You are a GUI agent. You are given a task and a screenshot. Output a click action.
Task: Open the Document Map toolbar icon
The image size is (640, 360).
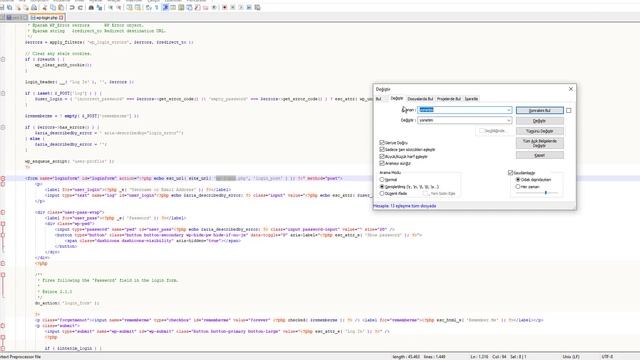(181, 7)
